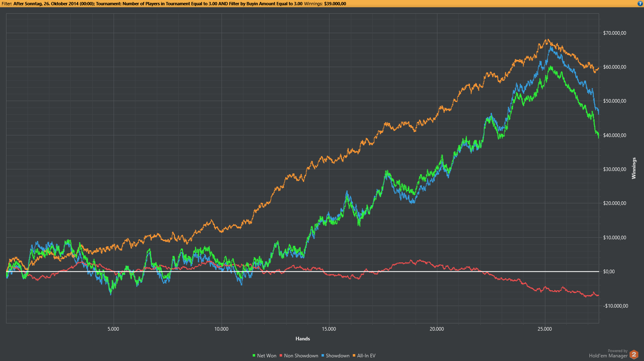
Task: Click the Powered by Hold'em Manager text
Action: coord(608,354)
